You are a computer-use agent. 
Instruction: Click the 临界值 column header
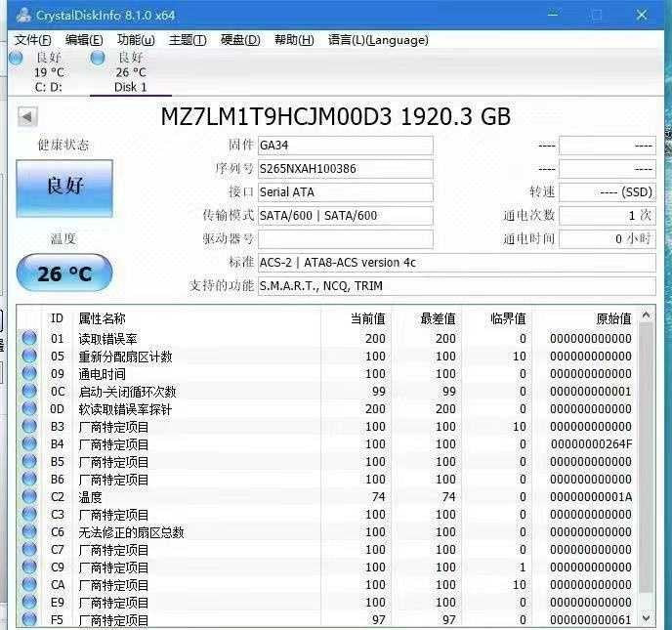click(x=508, y=318)
